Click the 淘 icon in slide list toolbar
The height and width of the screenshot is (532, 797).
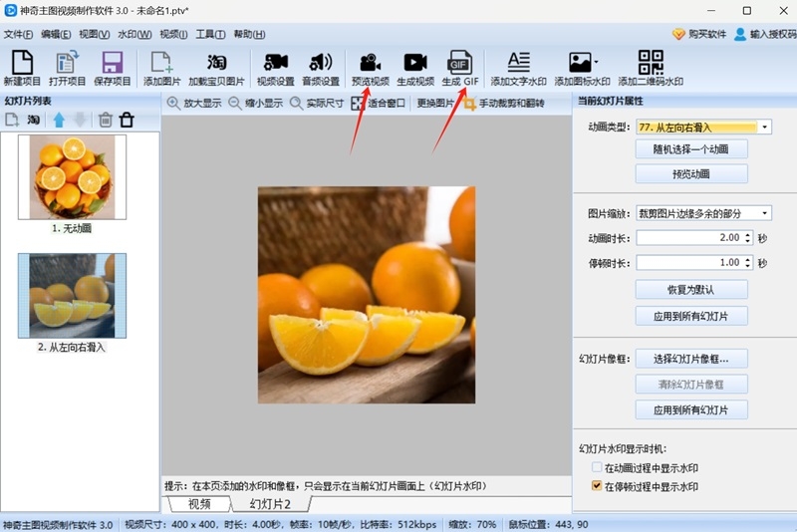[34, 120]
